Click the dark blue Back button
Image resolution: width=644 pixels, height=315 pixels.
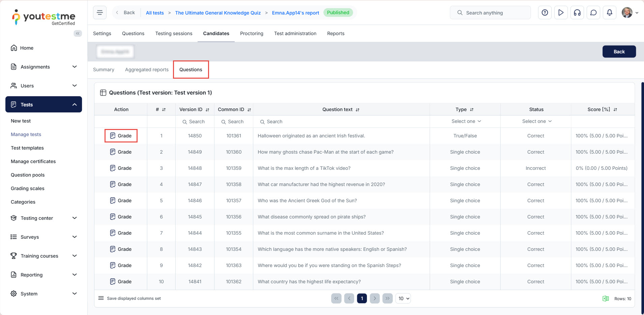point(619,52)
